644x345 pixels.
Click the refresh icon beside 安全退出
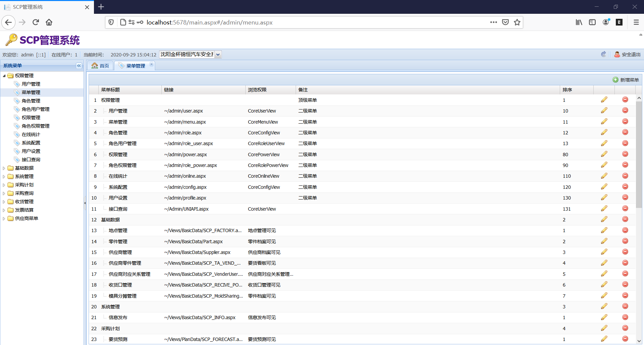pyautogui.click(x=603, y=54)
